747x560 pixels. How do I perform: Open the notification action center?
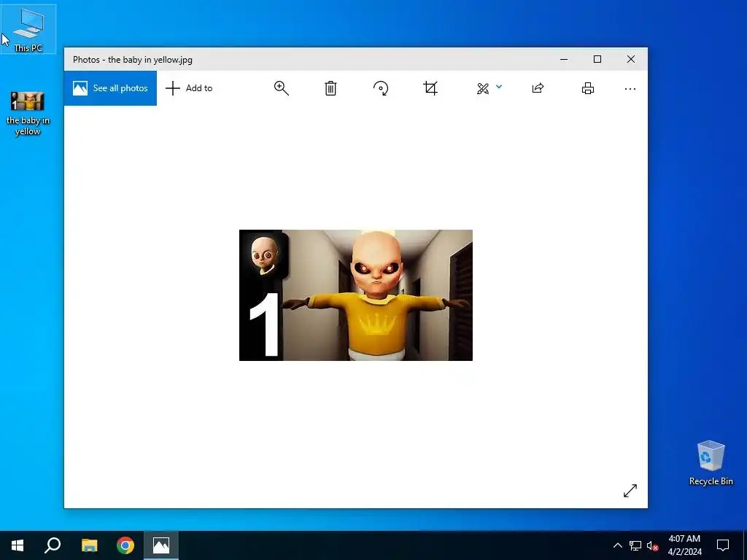(x=723, y=545)
